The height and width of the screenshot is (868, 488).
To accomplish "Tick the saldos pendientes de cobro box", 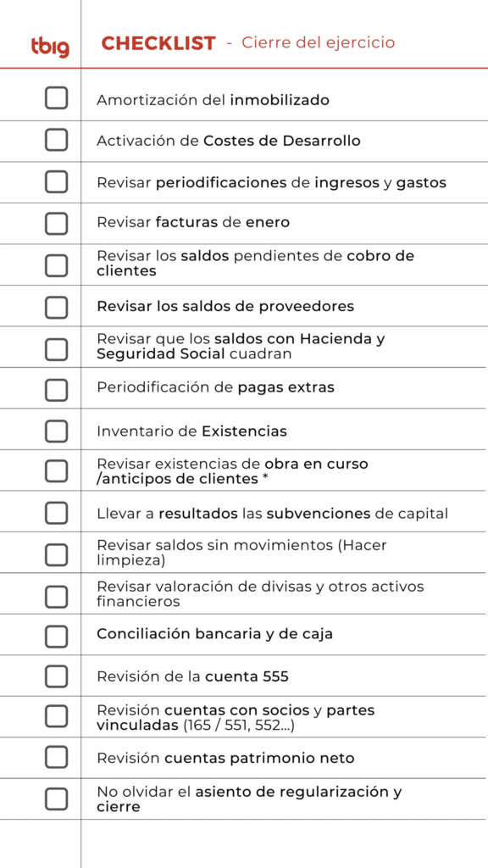I will [57, 265].
